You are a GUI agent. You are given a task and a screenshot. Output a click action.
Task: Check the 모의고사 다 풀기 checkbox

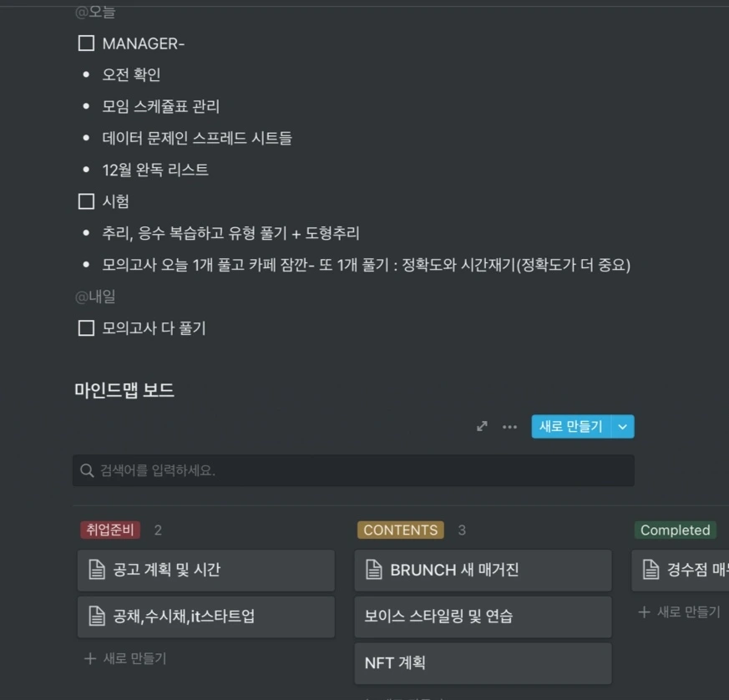coord(86,328)
